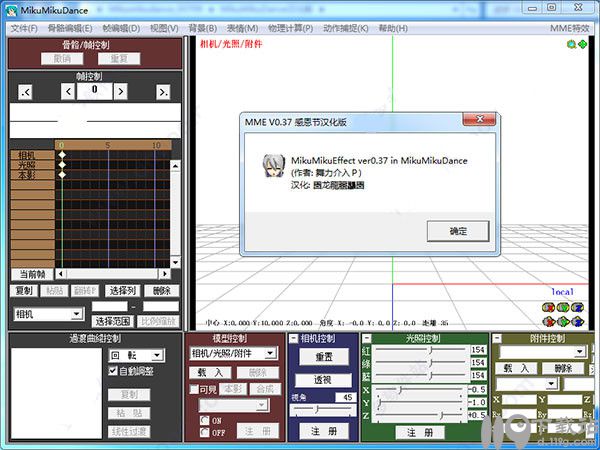Select the ON radio button
Image resolution: width=600 pixels, height=450 pixels.
pos(205,420)
